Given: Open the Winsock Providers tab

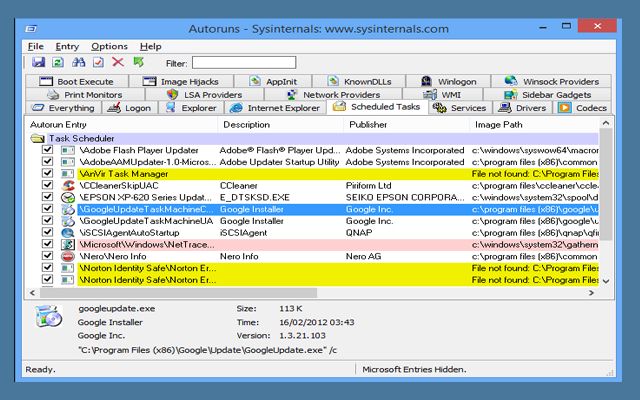Looking at the screenshot, I should (552, 82).
